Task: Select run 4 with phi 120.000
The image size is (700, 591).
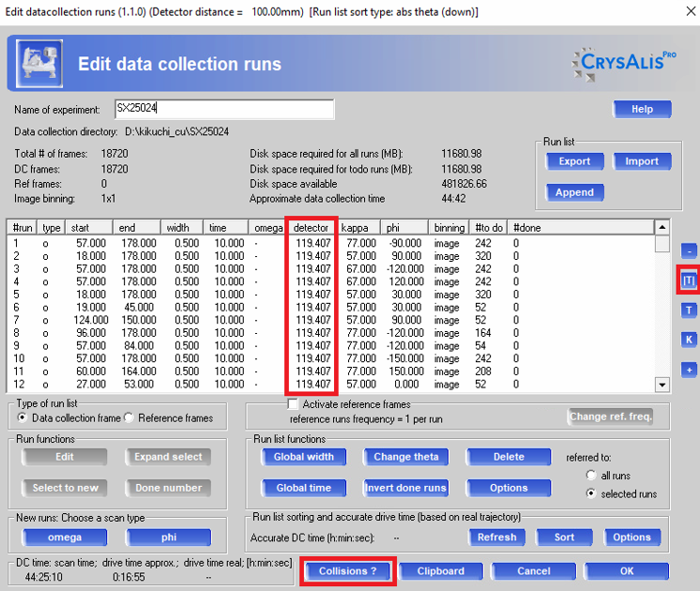Action: tap(330, 281)
